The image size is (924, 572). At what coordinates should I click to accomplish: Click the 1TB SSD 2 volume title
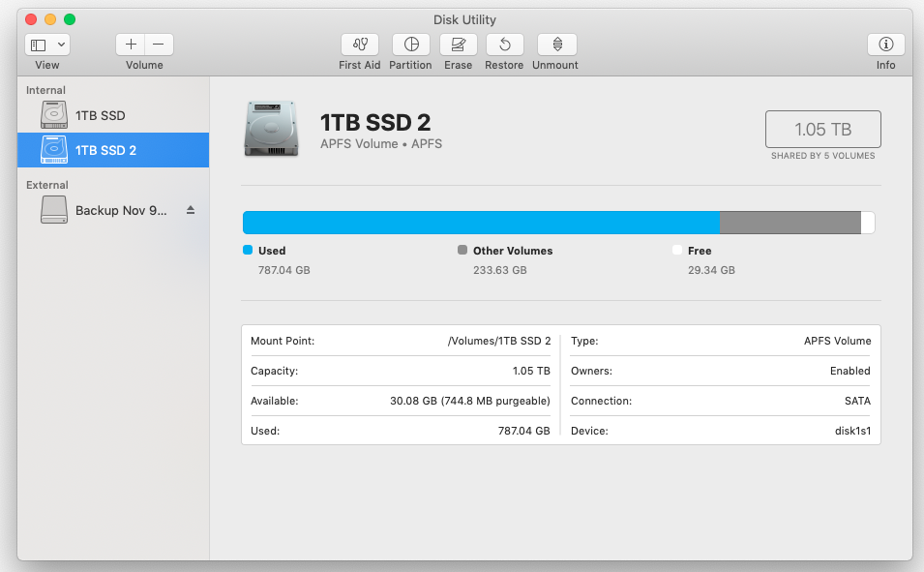coord(375,123)
